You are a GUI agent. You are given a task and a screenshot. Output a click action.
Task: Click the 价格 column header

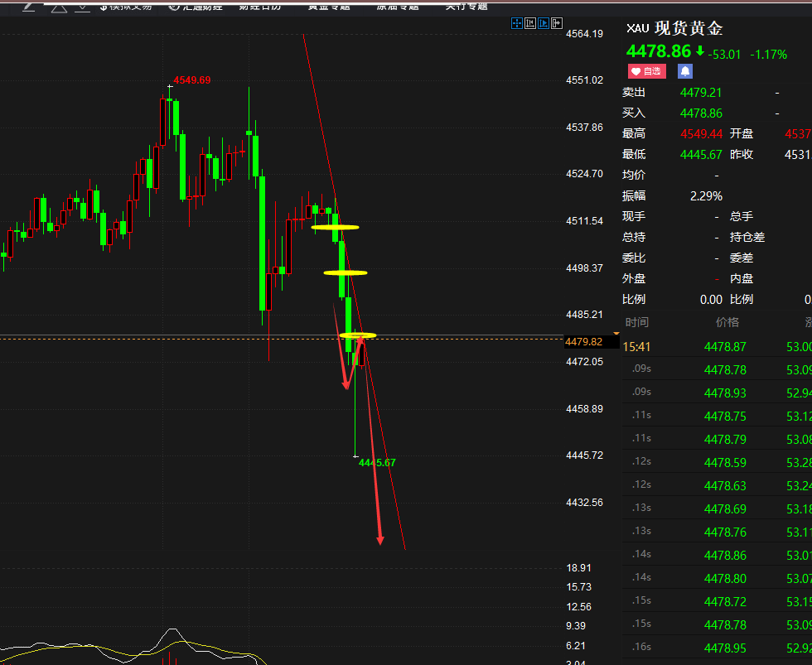point(727,322)
